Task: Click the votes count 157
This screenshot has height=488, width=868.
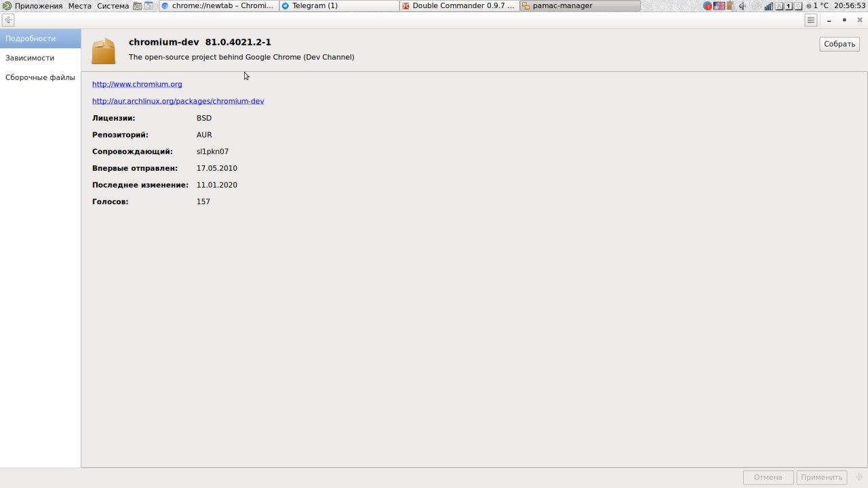Action: pyautogui.click(x=203, y=202)
